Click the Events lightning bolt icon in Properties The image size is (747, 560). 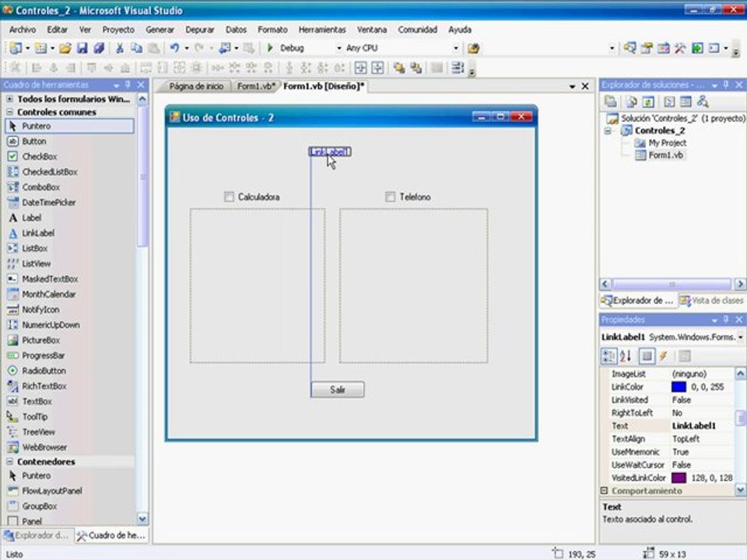pyautogui.click(x=663, y=355)
